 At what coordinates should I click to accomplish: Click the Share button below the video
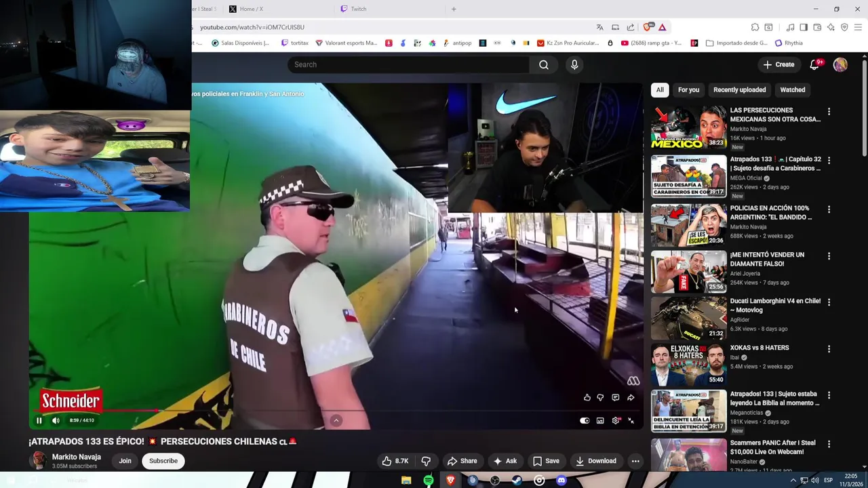click(x=462, y=461)
